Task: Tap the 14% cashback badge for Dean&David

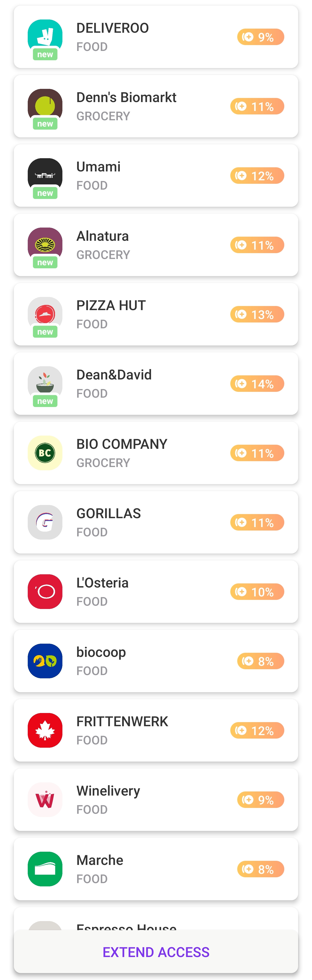Action: point(257,383)
